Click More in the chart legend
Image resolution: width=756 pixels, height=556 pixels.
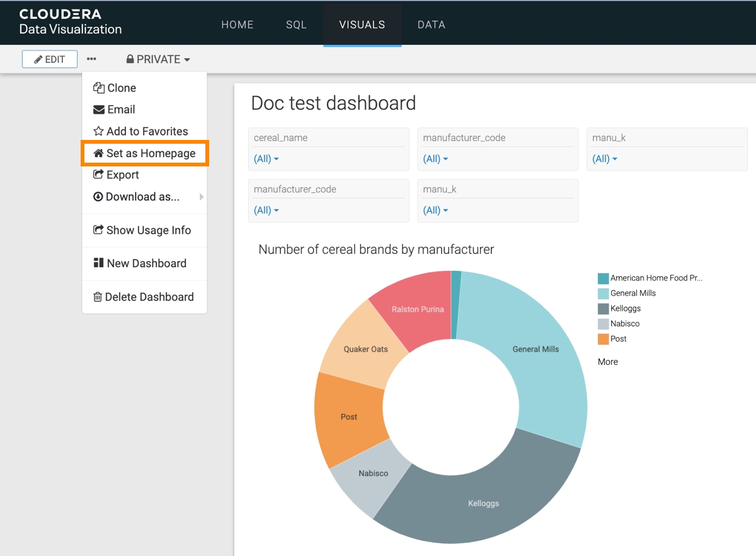pyautogui.click(x=608, y=362)
